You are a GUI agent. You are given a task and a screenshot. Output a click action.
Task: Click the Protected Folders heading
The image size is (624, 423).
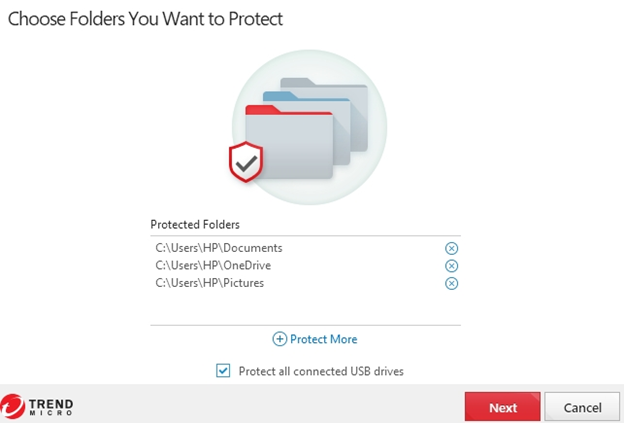195,224
